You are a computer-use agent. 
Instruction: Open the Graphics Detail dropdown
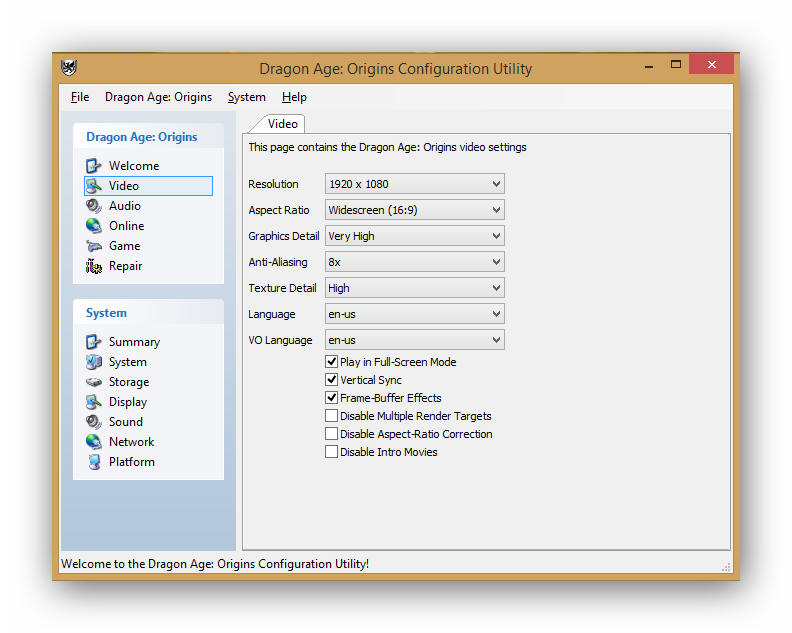415,236
